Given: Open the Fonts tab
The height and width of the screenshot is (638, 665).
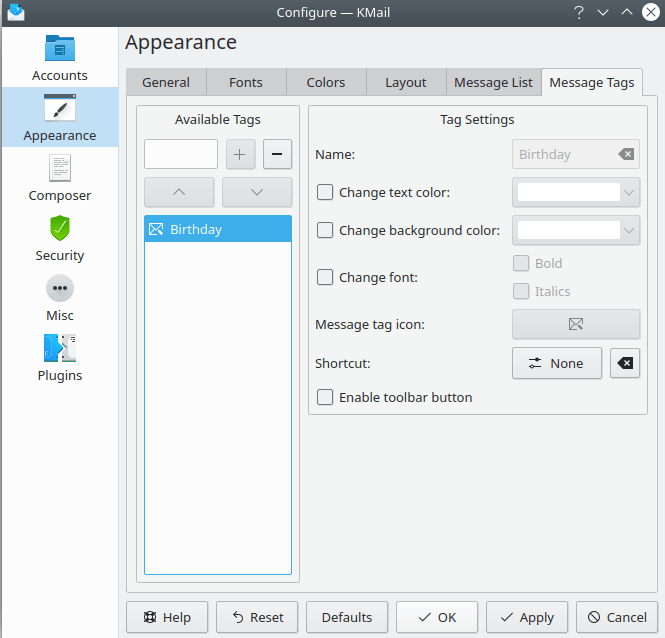Looking at the screenshot, I should coord(246,82).
